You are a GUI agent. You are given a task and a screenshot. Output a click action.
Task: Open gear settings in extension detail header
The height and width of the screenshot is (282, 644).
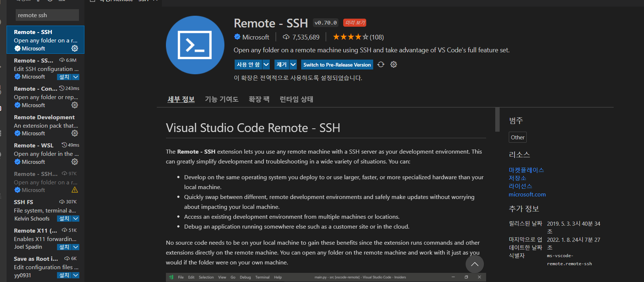(394, 64)
